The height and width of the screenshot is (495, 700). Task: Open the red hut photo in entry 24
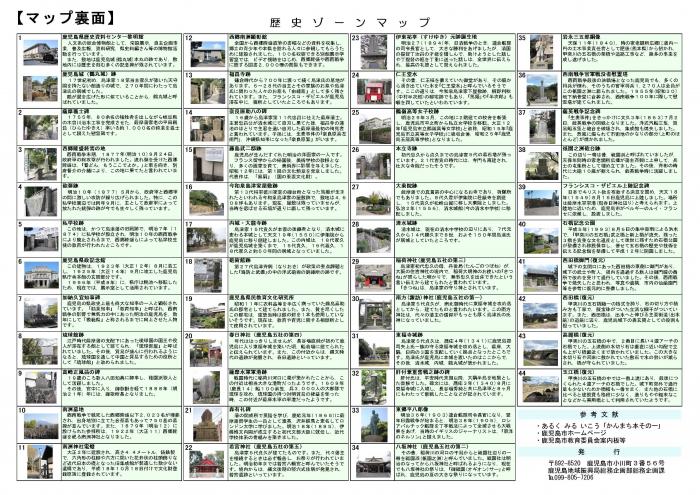click(374, 92)
